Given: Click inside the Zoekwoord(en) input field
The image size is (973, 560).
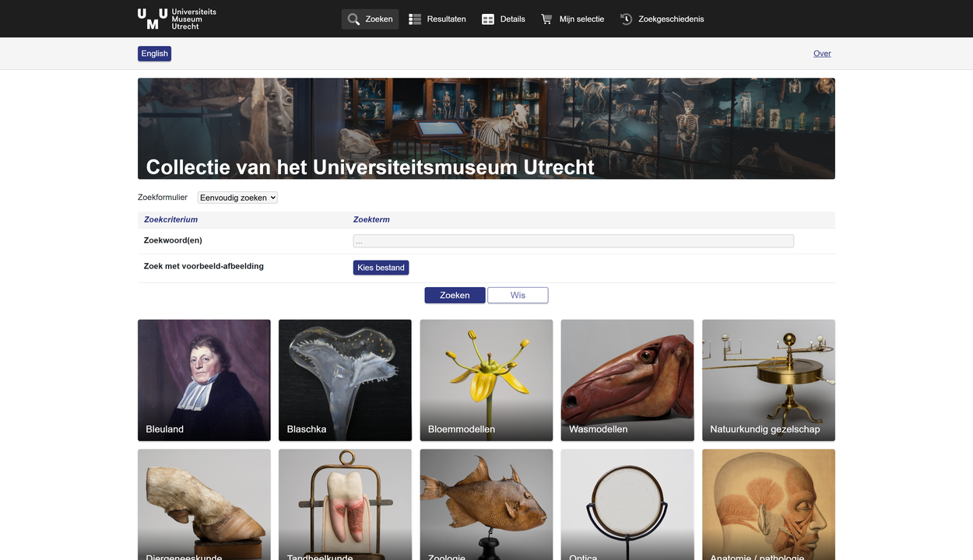Looking at the screenshot, I should point(573,240).
